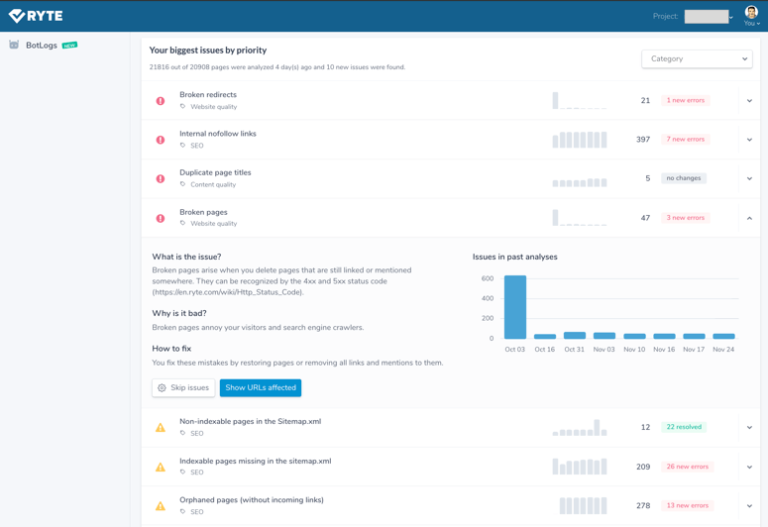Click the Skip issues button
Screen dimensions: 768x527
click(183, 388)
